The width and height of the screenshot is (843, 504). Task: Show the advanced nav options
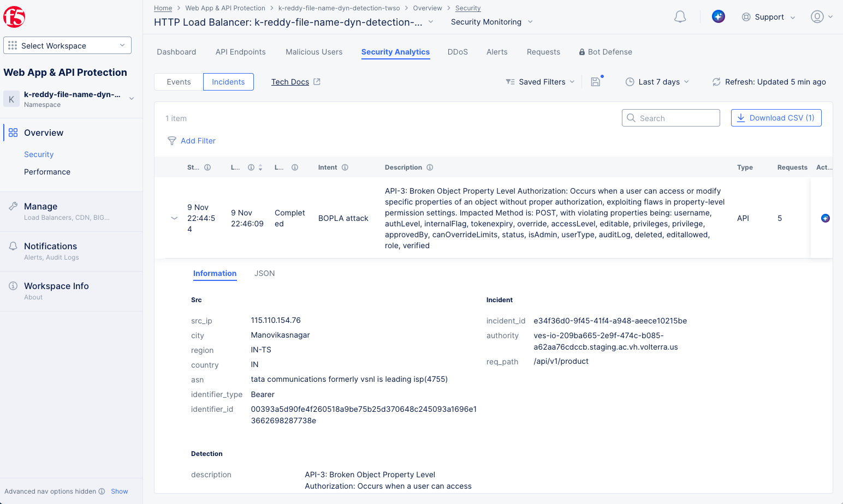point(119,491)
